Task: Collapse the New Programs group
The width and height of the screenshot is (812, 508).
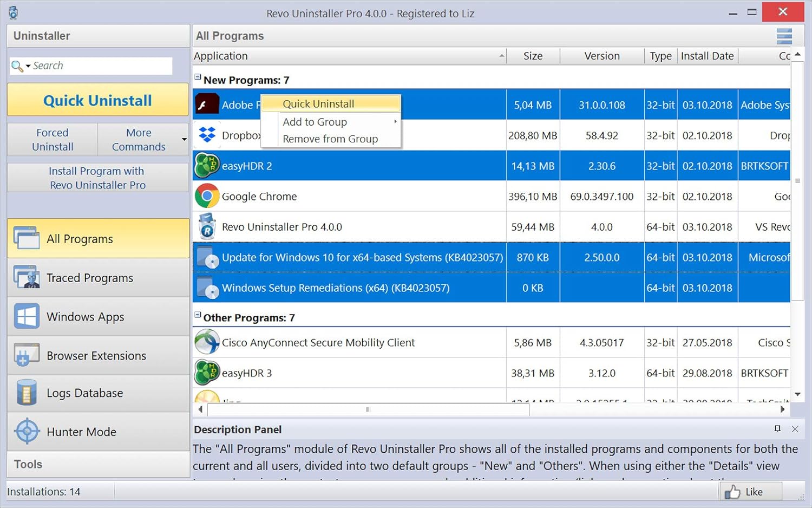Action: coord(198,77)
